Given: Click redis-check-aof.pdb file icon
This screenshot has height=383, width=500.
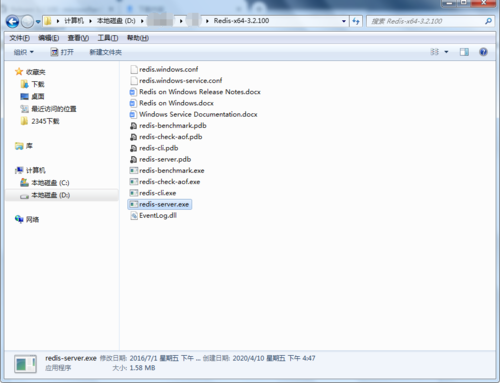Looking at the screenshot, I should [x=133, y=137].
